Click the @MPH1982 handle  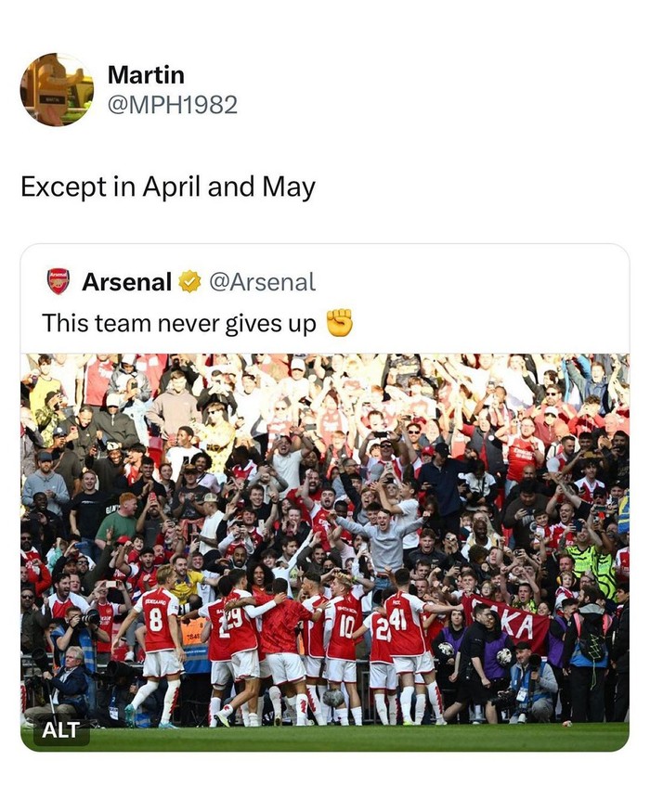172,104
